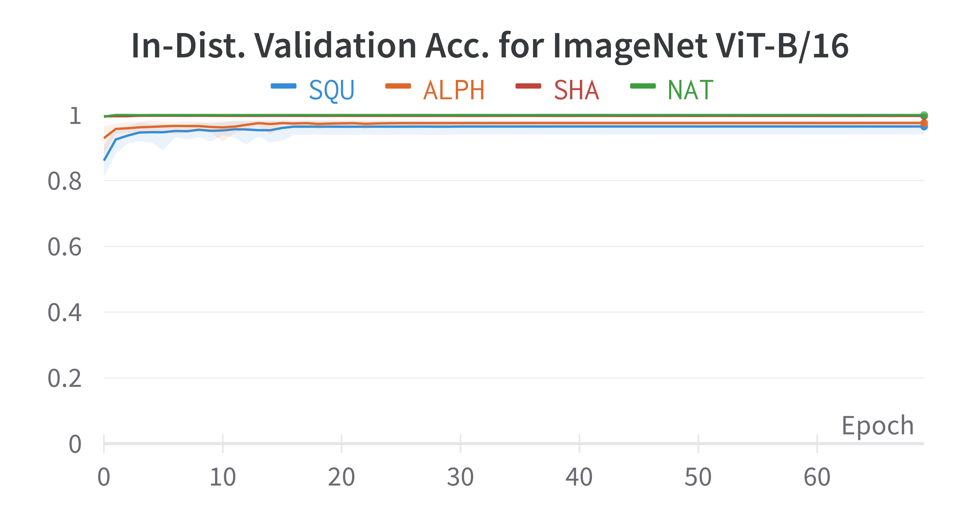Screen dimensions: 980x515
Task: Select the green NAT final-epoch data point
Action: tap(924, 115)
